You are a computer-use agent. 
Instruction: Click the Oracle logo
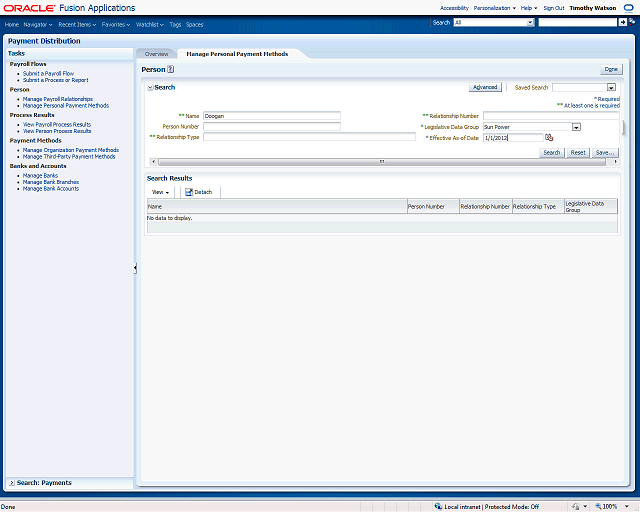point(28,8)
